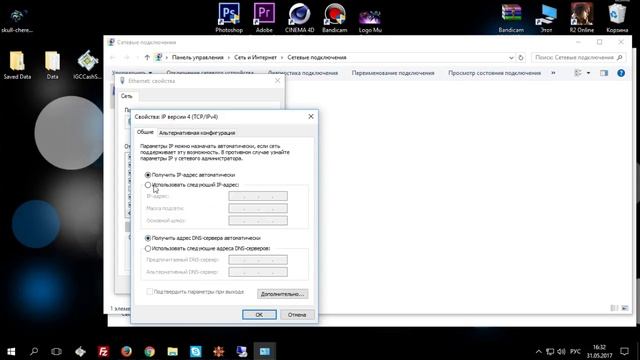Select Получить адрес DNS-сервера автоматически
Screen dimensions: 640x360
coord(203,238)
